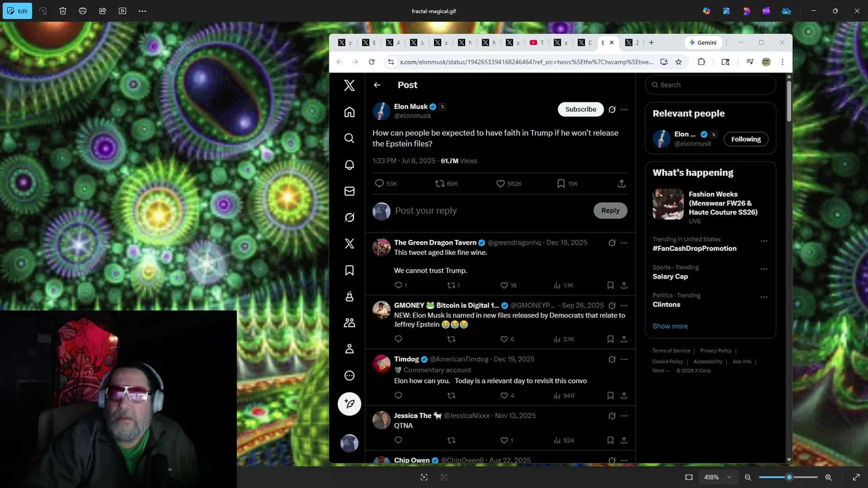
Task: Zoom out with the magnifier minus icon
Action: 748,477
